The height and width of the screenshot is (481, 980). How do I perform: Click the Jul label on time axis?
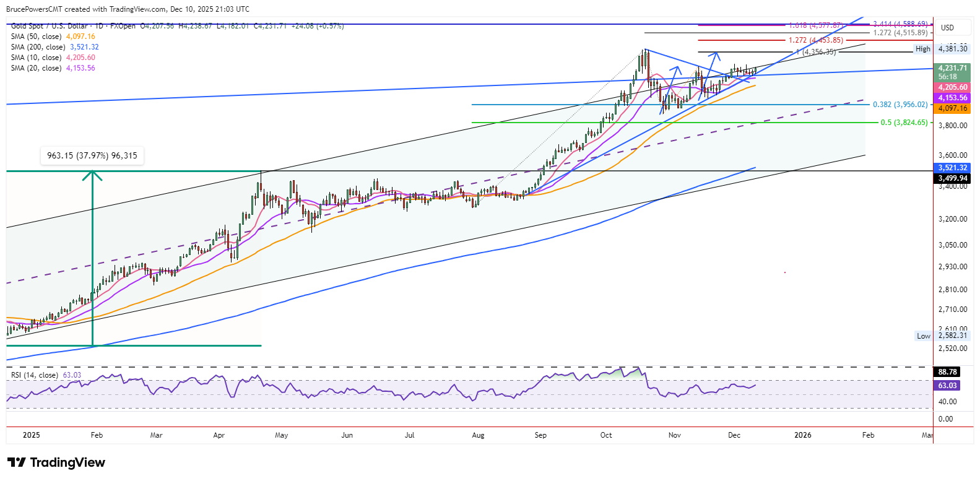[x=410, y=435]
